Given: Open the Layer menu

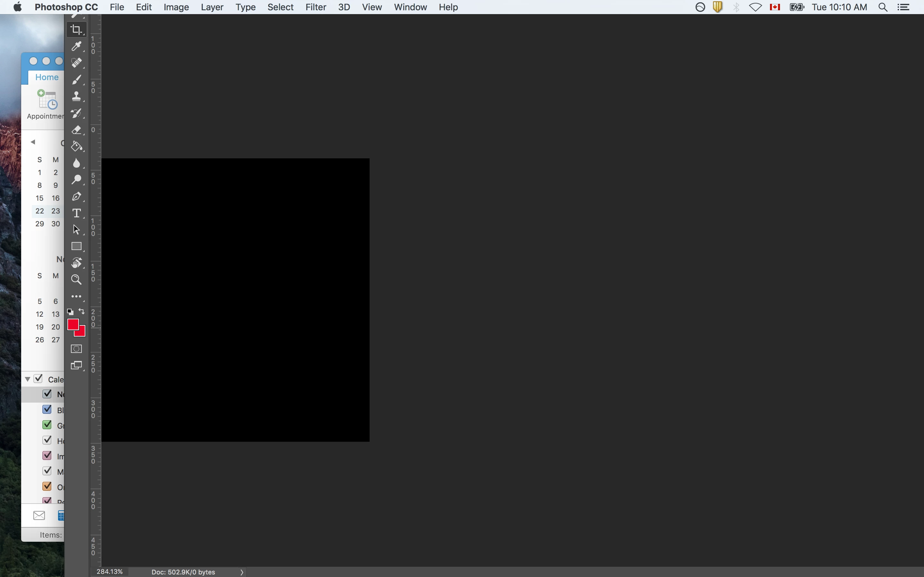Looking at the screenshot, I should [212, 7].
